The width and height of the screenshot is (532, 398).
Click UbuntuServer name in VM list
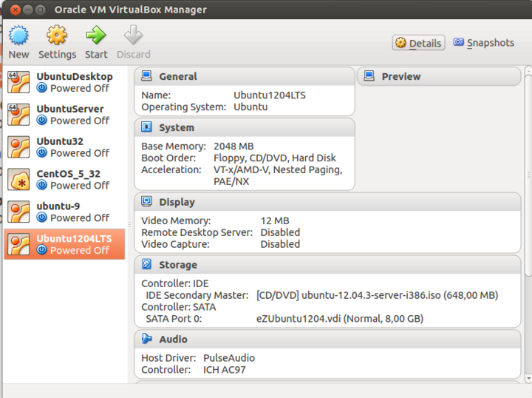point(70,109)
